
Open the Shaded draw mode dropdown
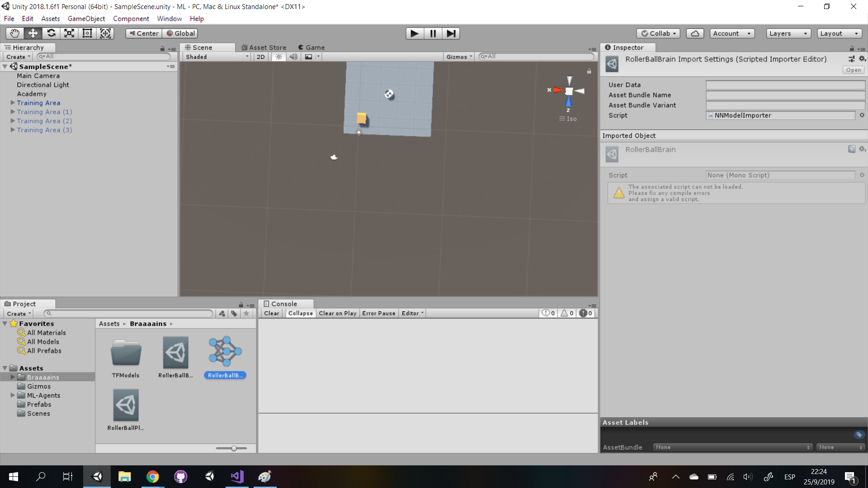click(216, 56)
